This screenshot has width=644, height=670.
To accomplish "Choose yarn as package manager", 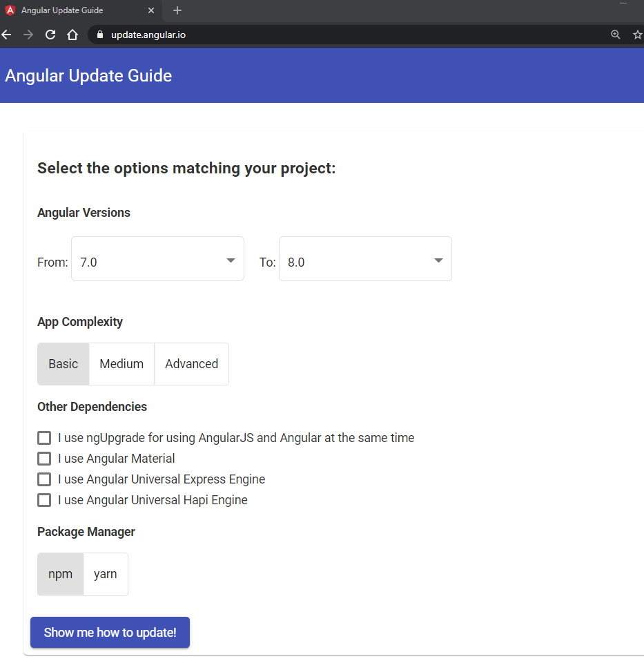I will coord(106,574).
